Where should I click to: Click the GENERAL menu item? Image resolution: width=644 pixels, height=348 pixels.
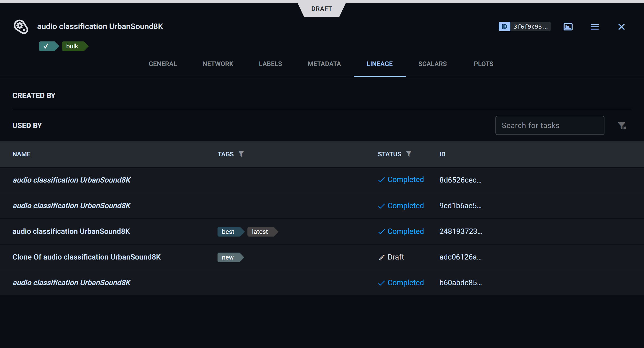tap(163, 64)
